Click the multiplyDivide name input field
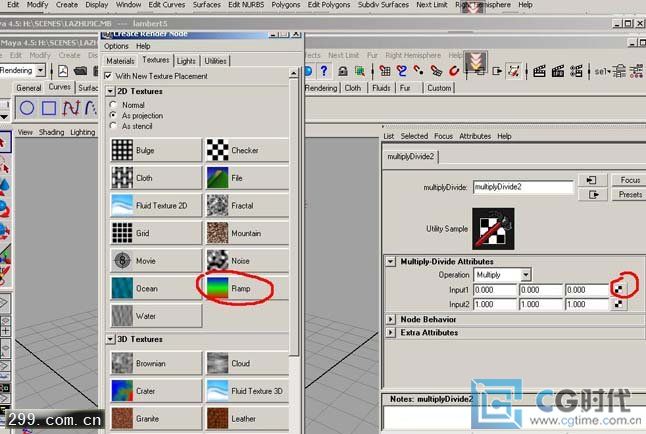This screenshot has width=646, height=434. coord(523,187)
